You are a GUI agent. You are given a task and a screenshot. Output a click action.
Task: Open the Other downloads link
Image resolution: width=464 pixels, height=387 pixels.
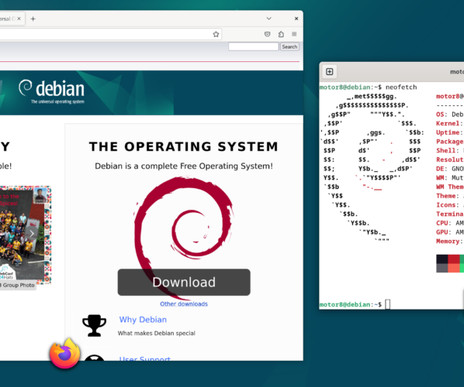tap(184, 304)
